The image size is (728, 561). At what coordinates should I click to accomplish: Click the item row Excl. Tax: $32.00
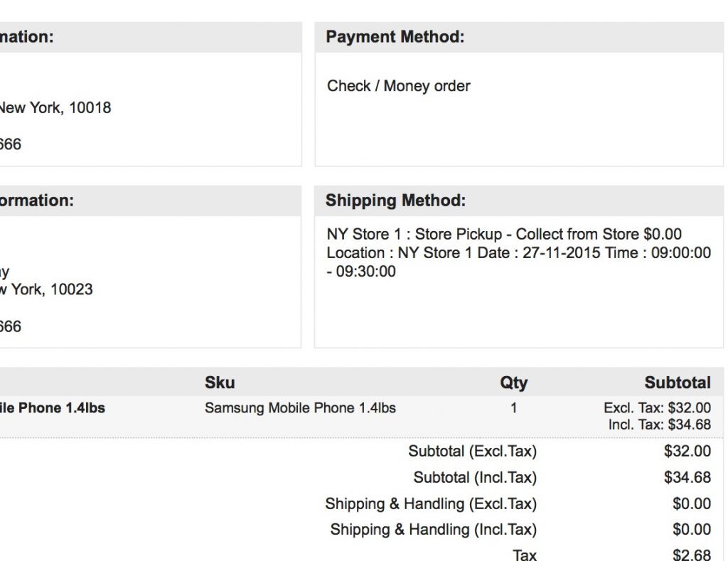pyautogui.click(x=657, y=408)
